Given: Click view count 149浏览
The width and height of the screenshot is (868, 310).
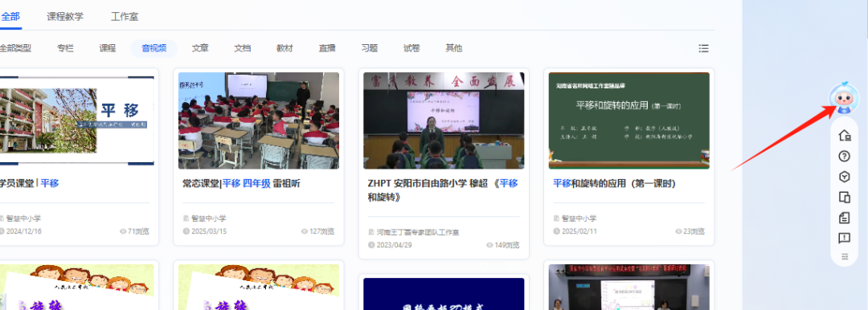Looking at the screenshot, I should point(507,245).
